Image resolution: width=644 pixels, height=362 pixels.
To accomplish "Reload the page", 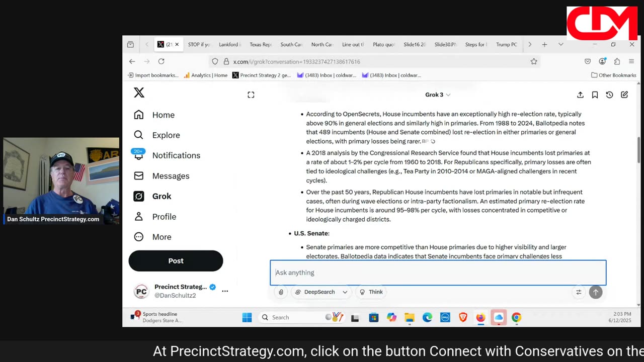I will pyautogui.click(x=161, y=61).
